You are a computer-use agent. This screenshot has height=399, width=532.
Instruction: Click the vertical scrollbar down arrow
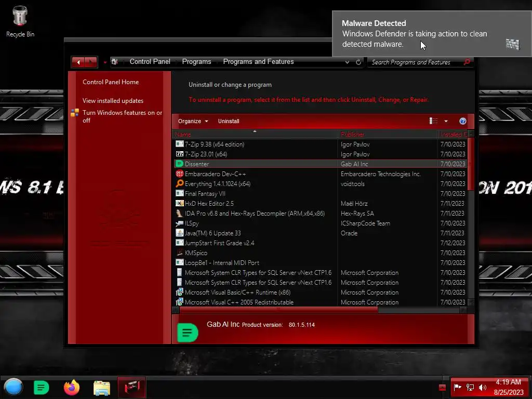point(471,302)
